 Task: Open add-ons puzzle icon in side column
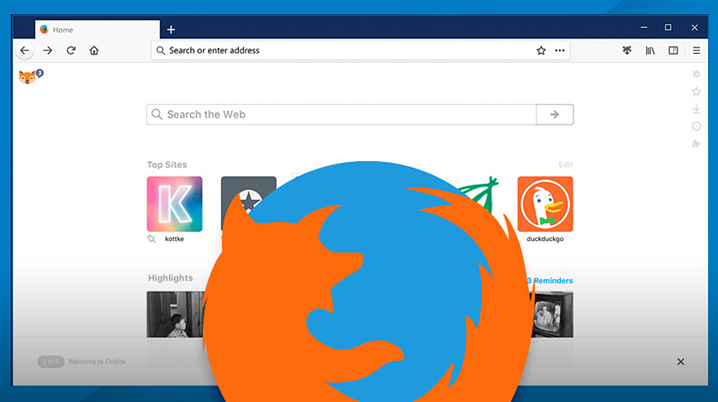[x=696, y=144]
